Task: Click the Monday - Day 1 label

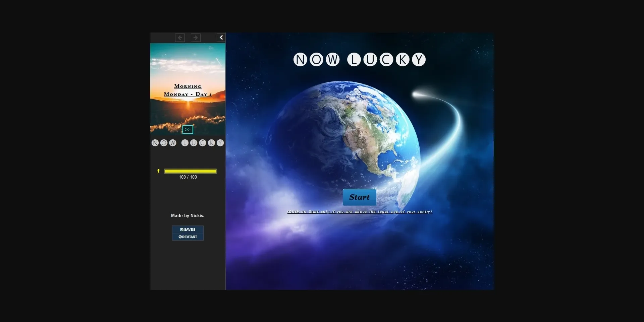Action: (x=187, y=94)
